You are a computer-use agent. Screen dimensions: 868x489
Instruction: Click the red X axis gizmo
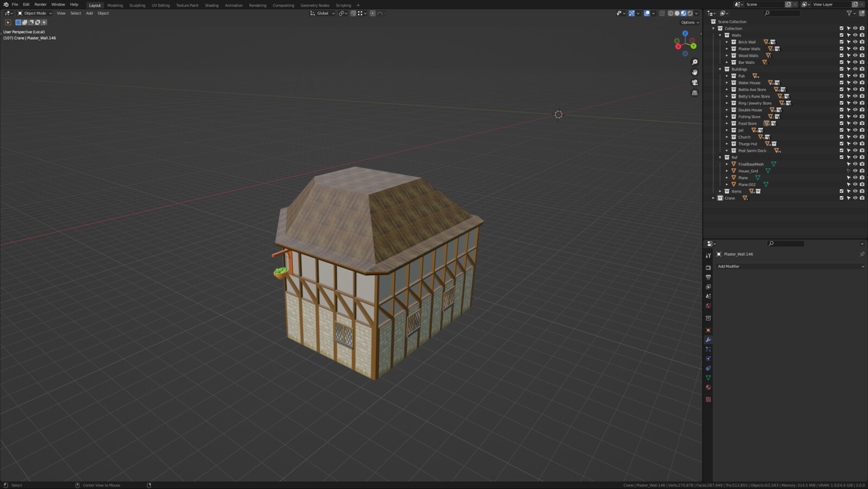[x=678, y=47]
